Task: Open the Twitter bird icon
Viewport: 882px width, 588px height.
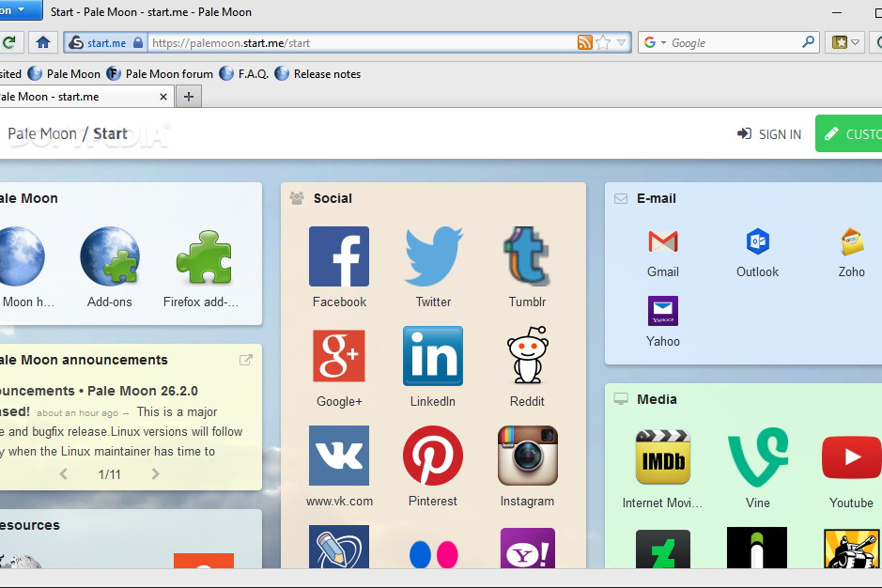Action: point(433,256)
